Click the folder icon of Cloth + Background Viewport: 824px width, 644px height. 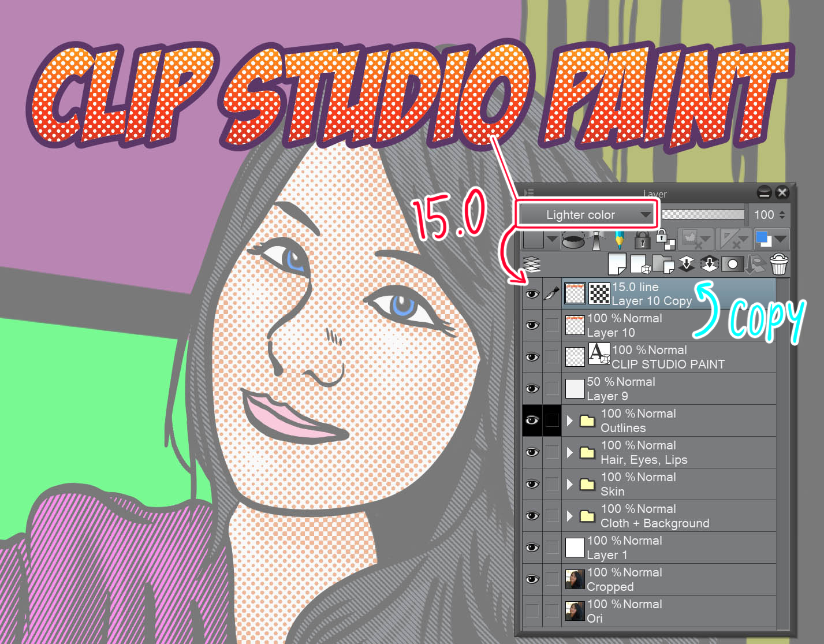point(587,516)
